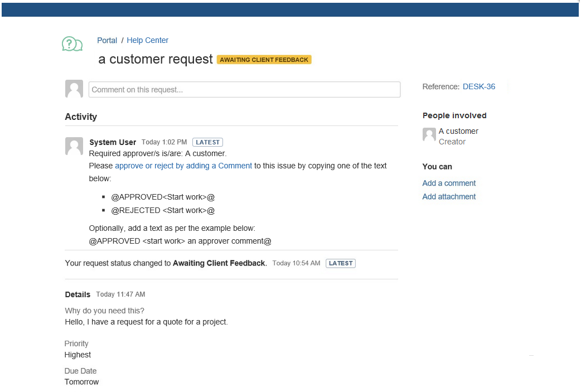The image size is (581, 392).
Task: Click the LATEST badge beside the status change
Action: click(x=340, y=263)
